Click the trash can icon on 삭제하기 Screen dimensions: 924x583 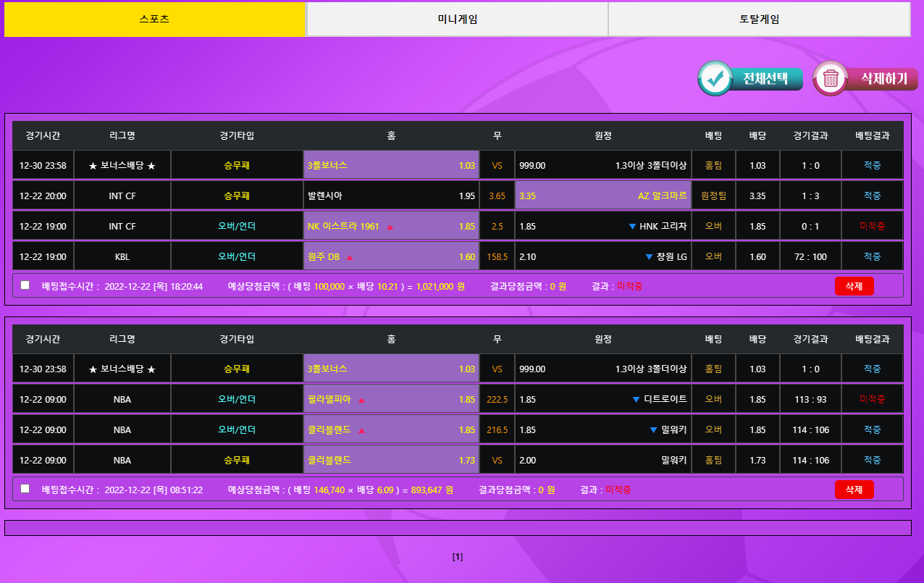[x=831, y=79]
